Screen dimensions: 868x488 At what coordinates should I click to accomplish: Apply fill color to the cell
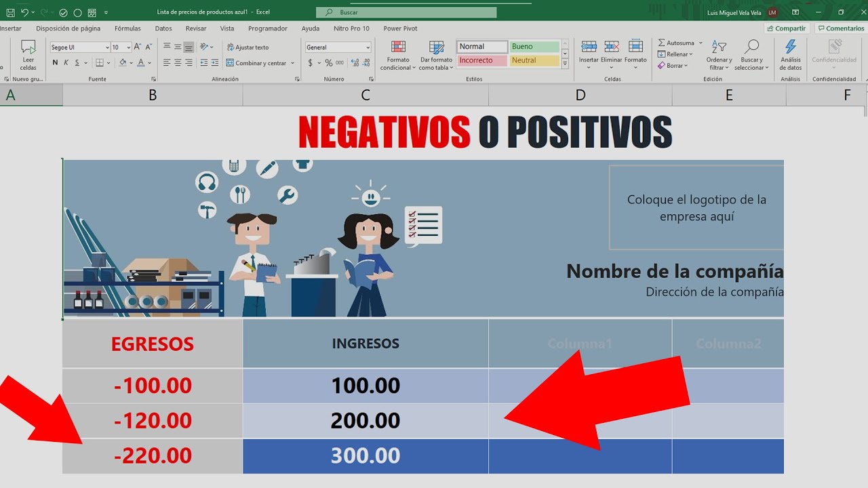[123, 62]
